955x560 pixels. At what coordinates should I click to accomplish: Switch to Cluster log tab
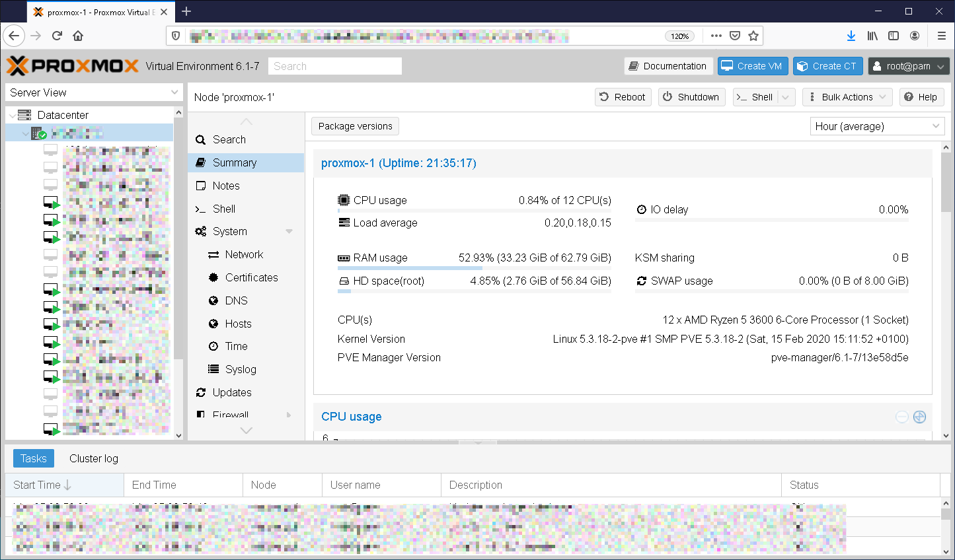point(94,458)
